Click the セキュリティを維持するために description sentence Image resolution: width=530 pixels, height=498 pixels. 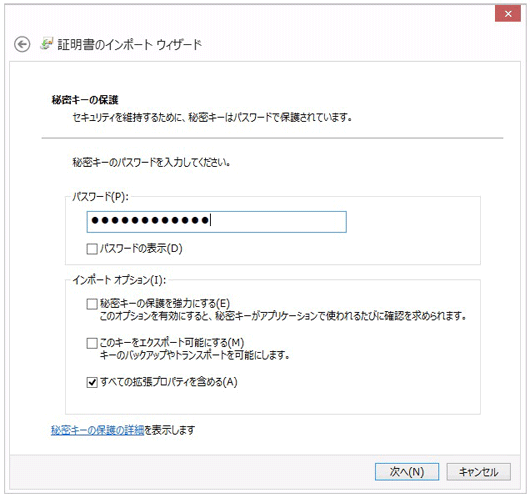tap(212, 118)
